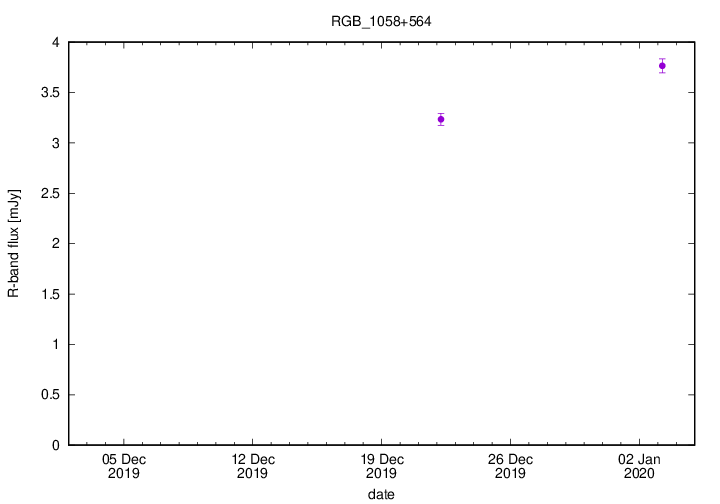Click the x-axis label 'date'
Image resolution: width=720 pixels, height=504 pixels.
pyautogui.click(x=380, y=493)
